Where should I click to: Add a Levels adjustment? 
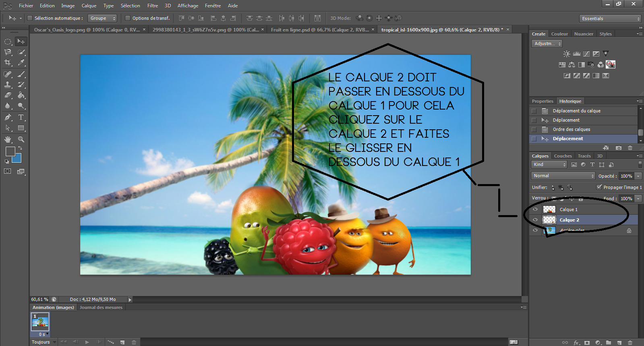[577, 54]
